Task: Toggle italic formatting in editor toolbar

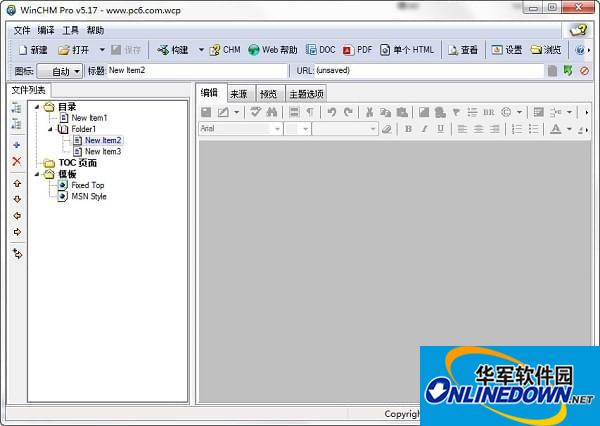Action: (x=424, y=129)
